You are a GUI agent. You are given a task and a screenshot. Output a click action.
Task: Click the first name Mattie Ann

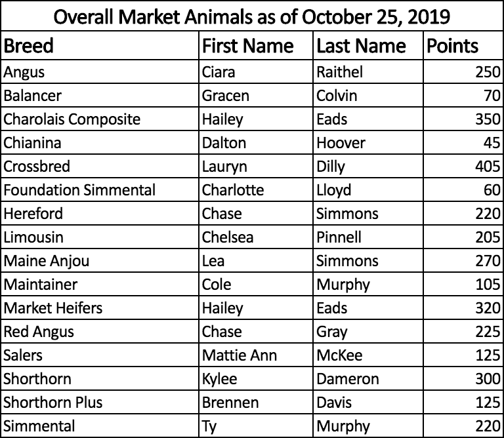pos(240,355)
